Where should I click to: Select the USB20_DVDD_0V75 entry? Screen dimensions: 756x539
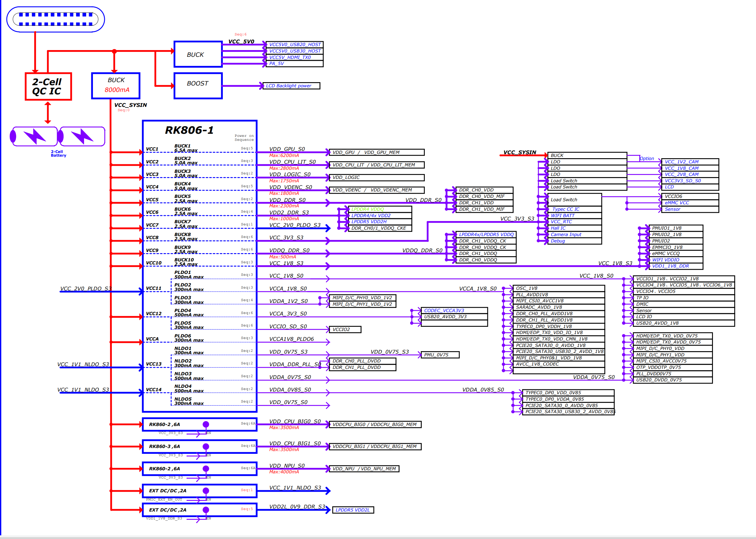coord(673,380)
